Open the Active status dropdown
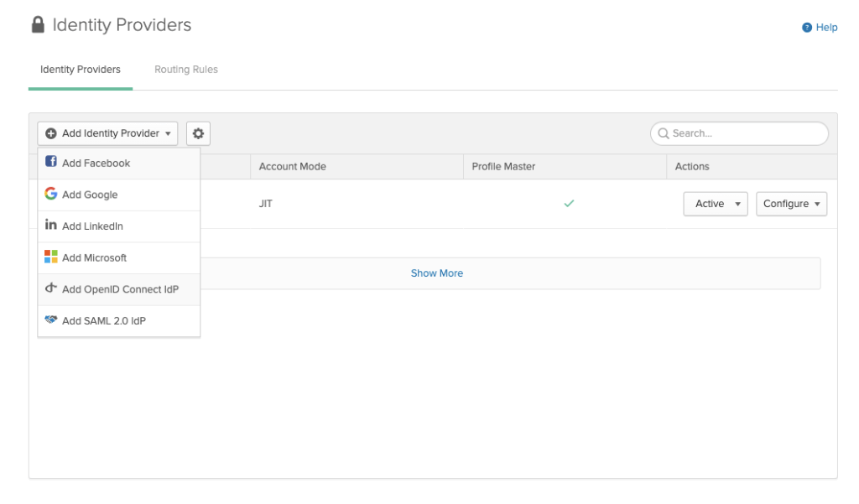The image size is (859, 504). pos(716,204)
